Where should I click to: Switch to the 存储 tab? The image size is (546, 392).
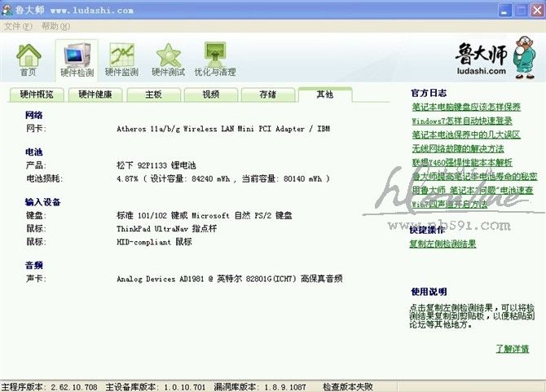click(x=268, y=95)
